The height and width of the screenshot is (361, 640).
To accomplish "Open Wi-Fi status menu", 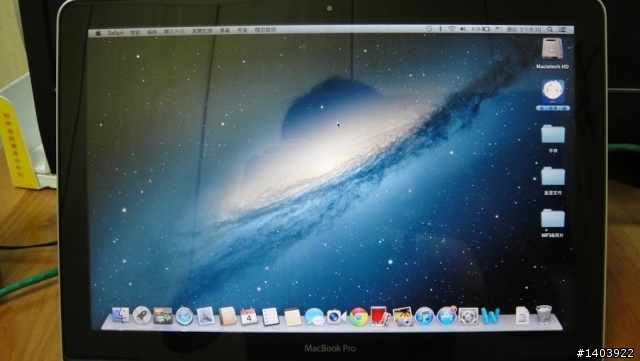I will [451, 29].
